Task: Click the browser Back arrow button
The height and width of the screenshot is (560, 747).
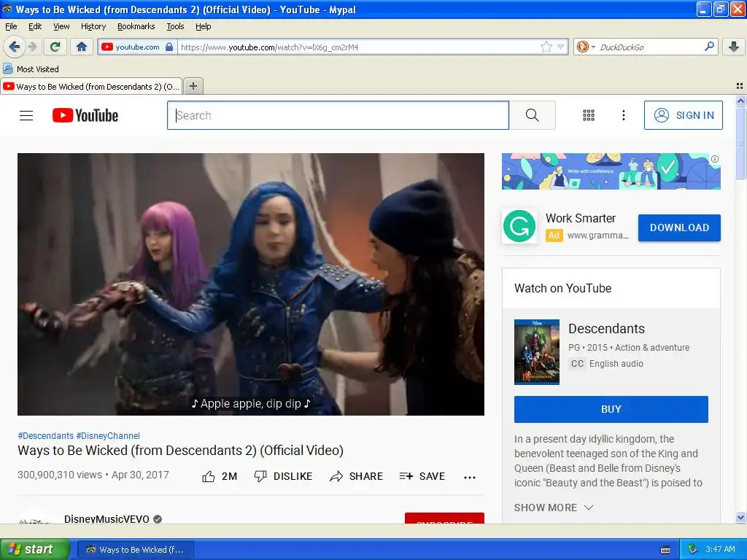Action: tap(14, 47)
